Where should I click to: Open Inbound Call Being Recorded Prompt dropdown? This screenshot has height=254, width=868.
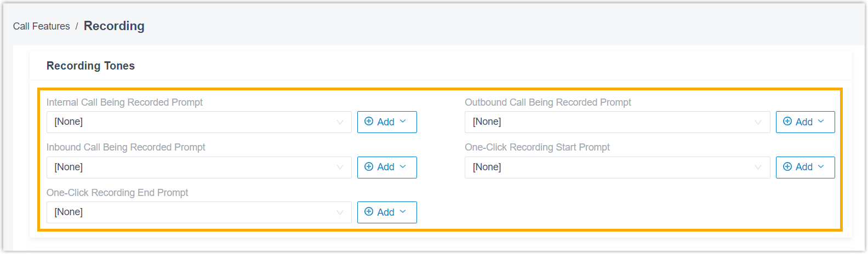pyautogui.click(x=199, y=168)
